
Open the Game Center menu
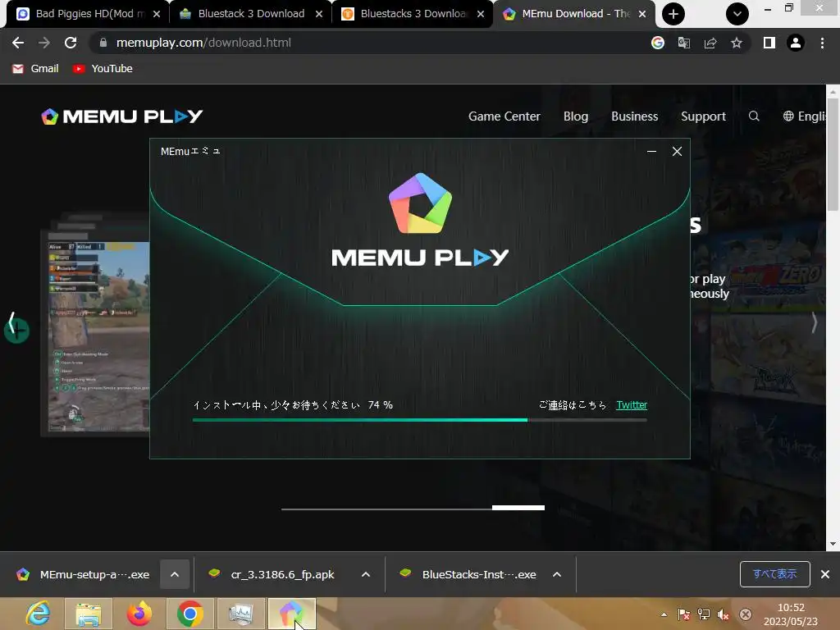[x=504, y=116]
